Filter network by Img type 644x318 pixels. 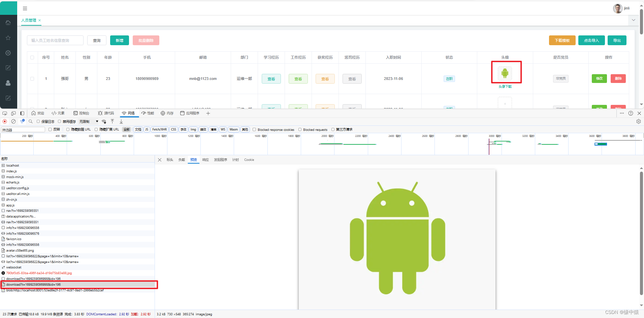[193, 129]
